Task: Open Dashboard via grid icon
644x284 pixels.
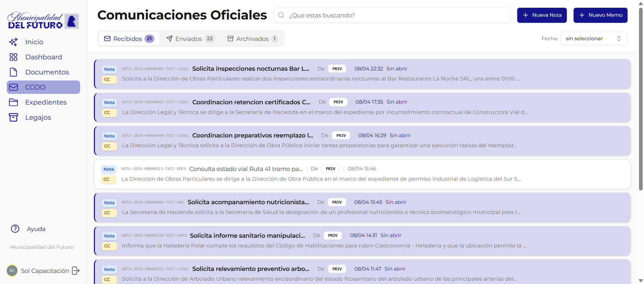Action: (x=13, y=57)
